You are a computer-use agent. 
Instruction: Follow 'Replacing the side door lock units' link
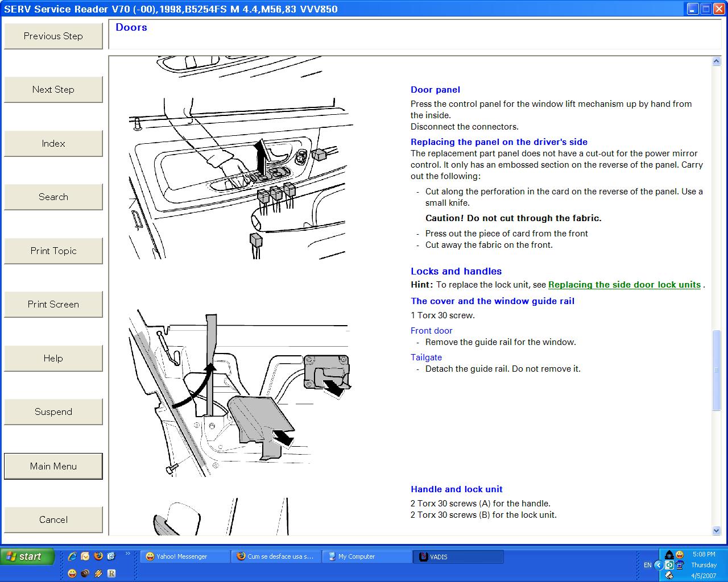[x=624, y=285]
